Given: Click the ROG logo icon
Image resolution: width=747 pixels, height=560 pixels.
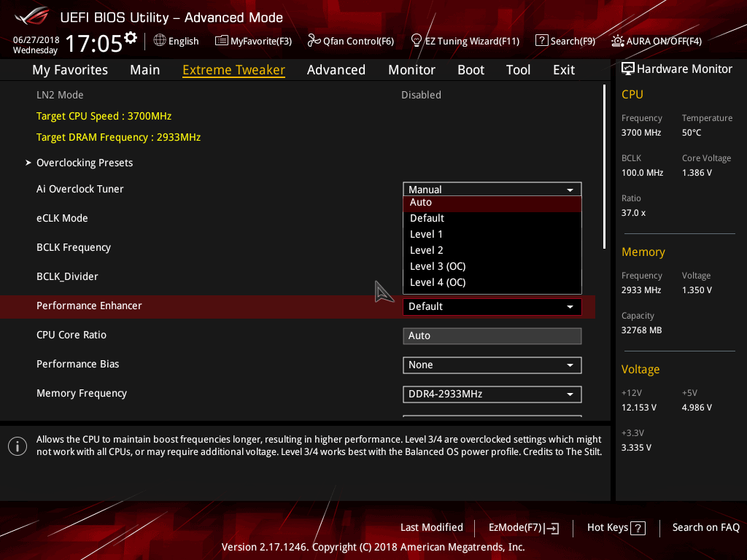Looking at the screenshot, I should tap(32, 16).
